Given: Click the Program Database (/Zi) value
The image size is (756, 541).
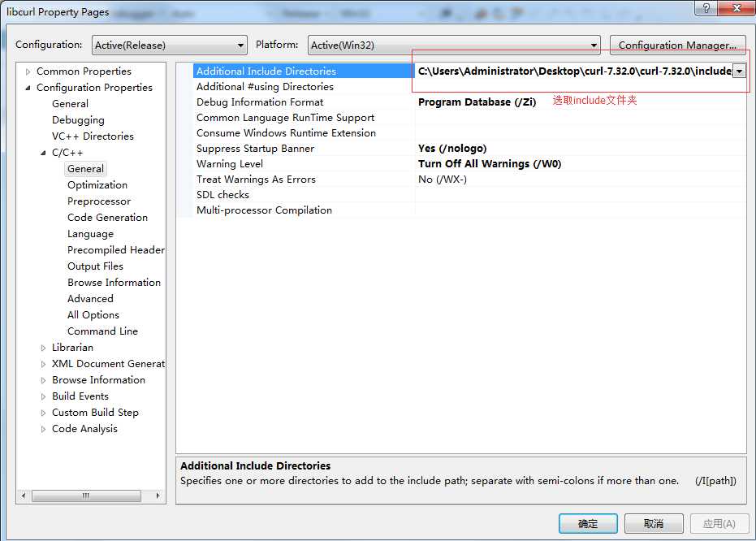Looking at the screenshot, I should [477, 102].
